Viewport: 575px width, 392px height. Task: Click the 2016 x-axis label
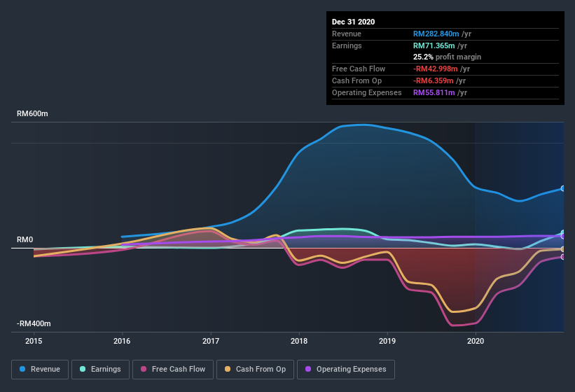point(122,341)
